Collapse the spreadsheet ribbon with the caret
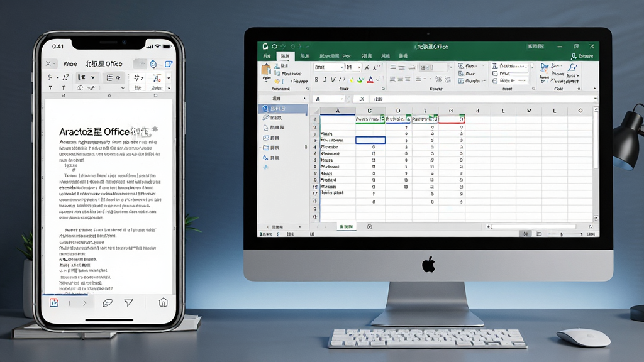This screenshot has height=362, width=644. (x=594, y=89)
